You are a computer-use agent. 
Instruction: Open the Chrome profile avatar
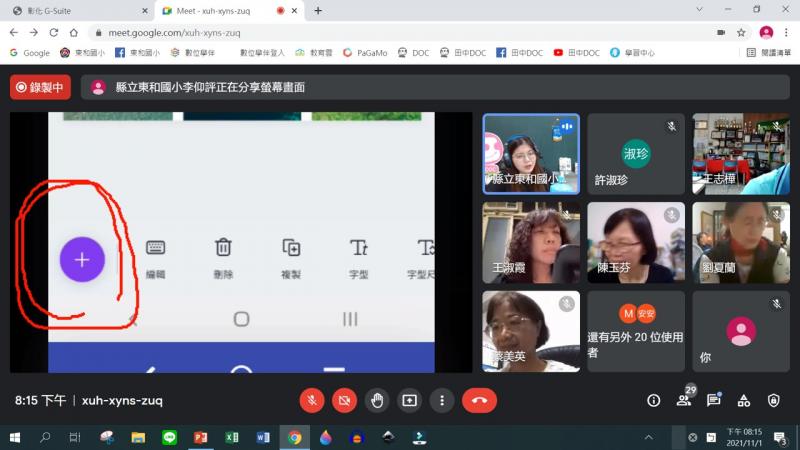tap(766, 33)
